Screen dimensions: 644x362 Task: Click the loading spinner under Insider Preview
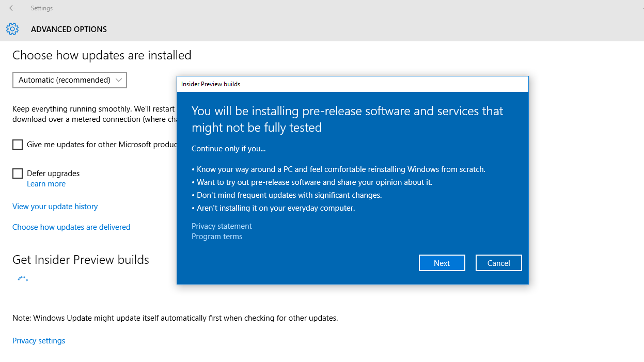22,279
